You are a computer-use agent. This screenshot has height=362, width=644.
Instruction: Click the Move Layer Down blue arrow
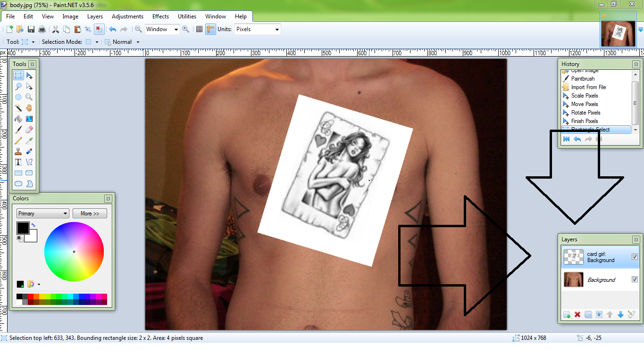pos(620,314)
